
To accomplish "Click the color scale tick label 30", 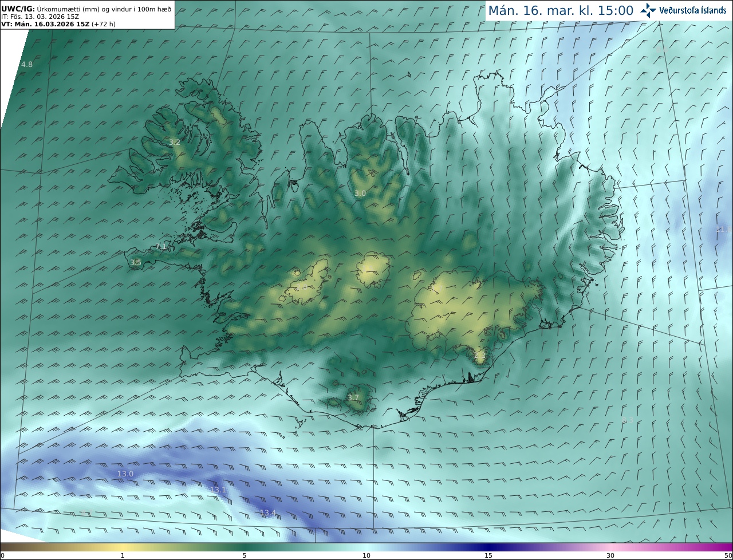I will pyautogui.click(x=610, y=555).
